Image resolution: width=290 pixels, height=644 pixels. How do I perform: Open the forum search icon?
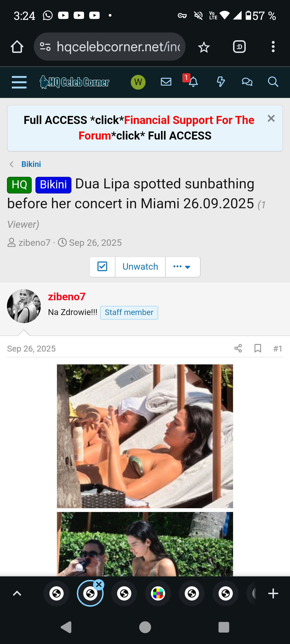coord(273,82)
